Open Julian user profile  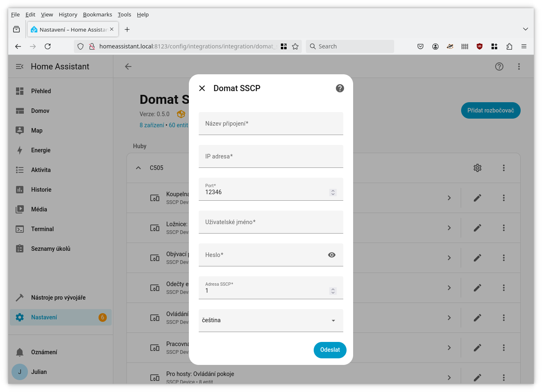[61, 372]
